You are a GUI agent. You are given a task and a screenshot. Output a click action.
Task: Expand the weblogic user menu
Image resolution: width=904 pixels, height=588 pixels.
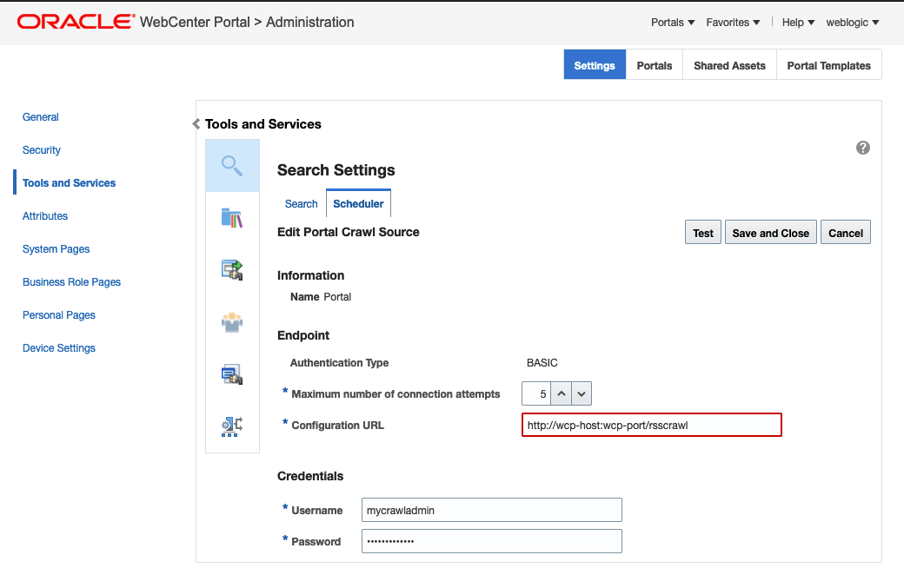[x=852, y=23]
